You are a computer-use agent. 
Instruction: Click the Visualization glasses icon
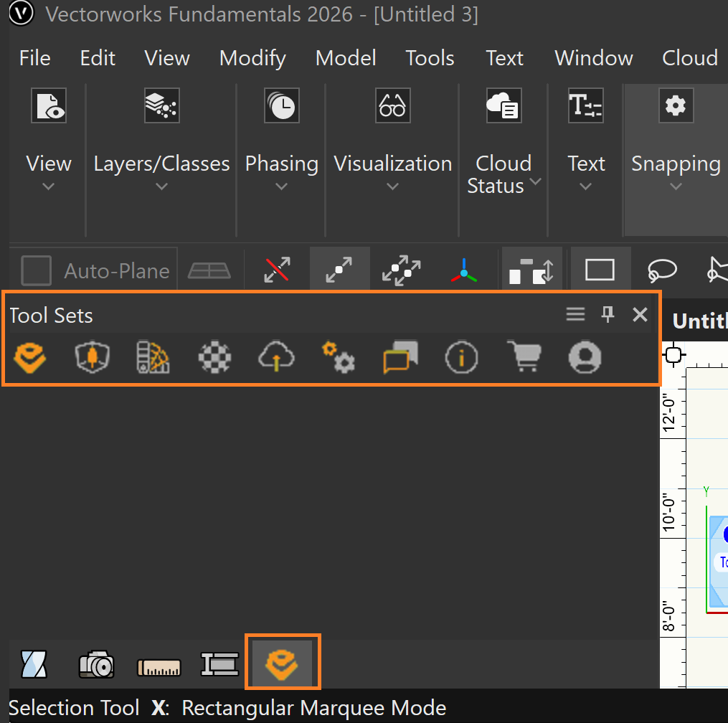pos(393,105)
